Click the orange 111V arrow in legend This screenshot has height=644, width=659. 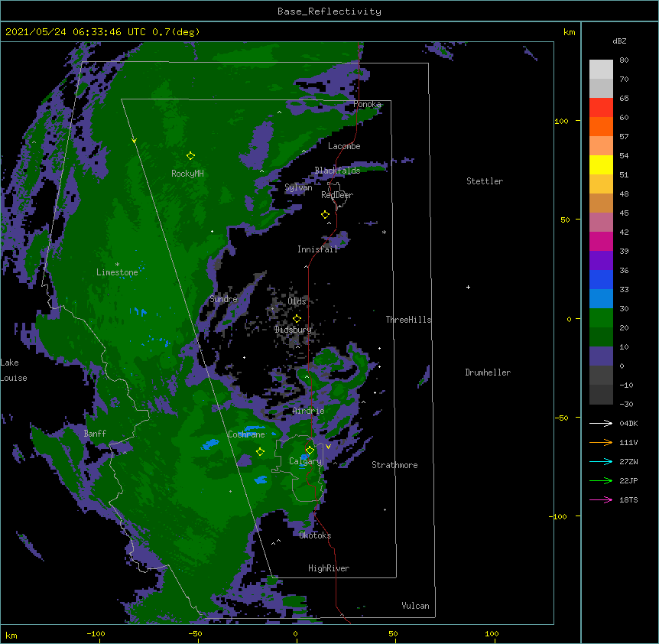coord(601,442)
